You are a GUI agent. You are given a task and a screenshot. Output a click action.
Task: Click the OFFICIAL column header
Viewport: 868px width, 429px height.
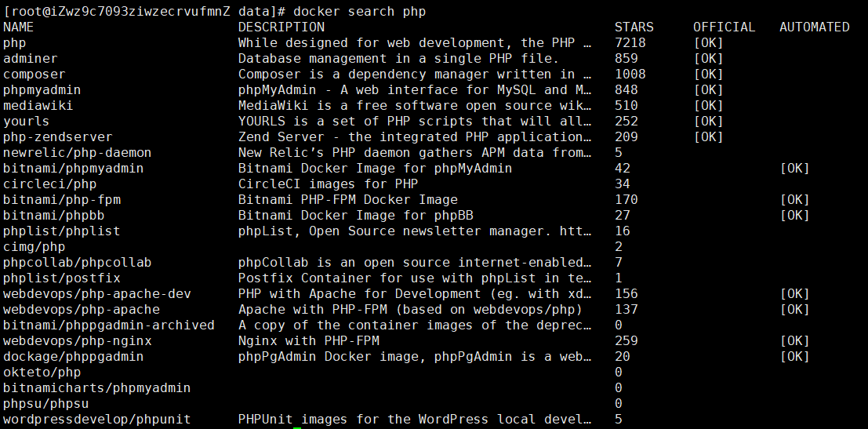tap(724, 27)
